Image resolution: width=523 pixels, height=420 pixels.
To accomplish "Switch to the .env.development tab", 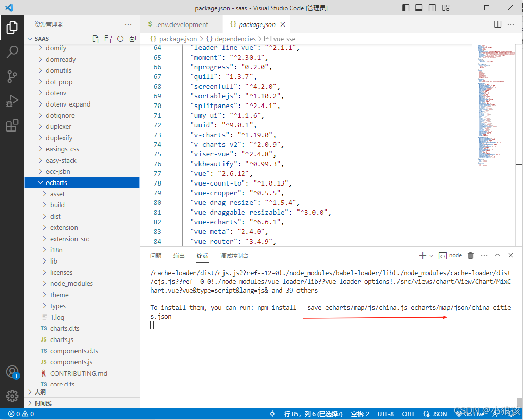I will (x=182, y=24).
